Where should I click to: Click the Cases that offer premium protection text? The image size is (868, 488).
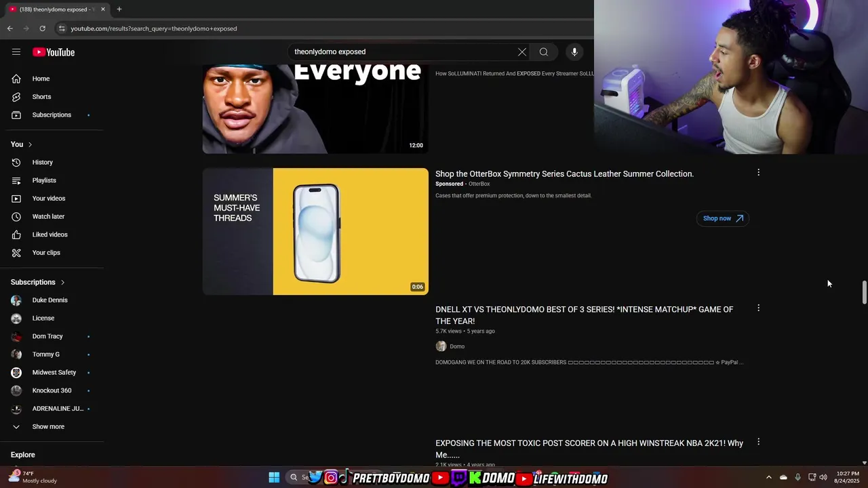point(513,196)
